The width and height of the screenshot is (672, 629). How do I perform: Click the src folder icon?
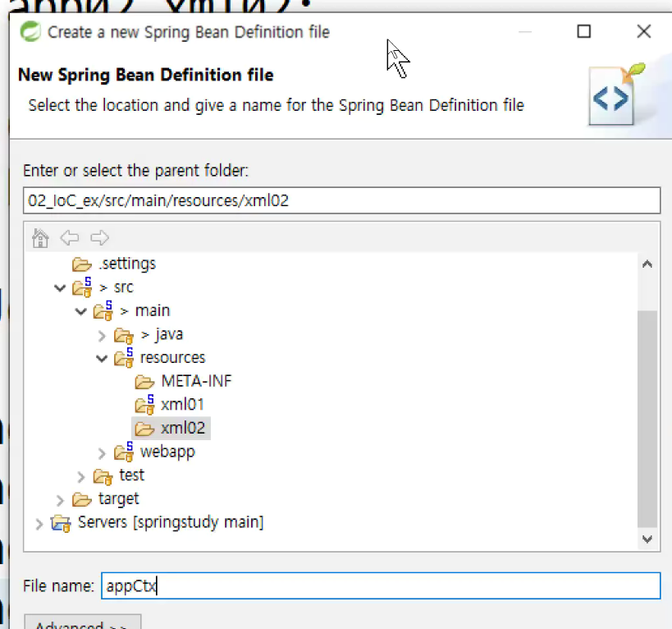pos(82,287)
